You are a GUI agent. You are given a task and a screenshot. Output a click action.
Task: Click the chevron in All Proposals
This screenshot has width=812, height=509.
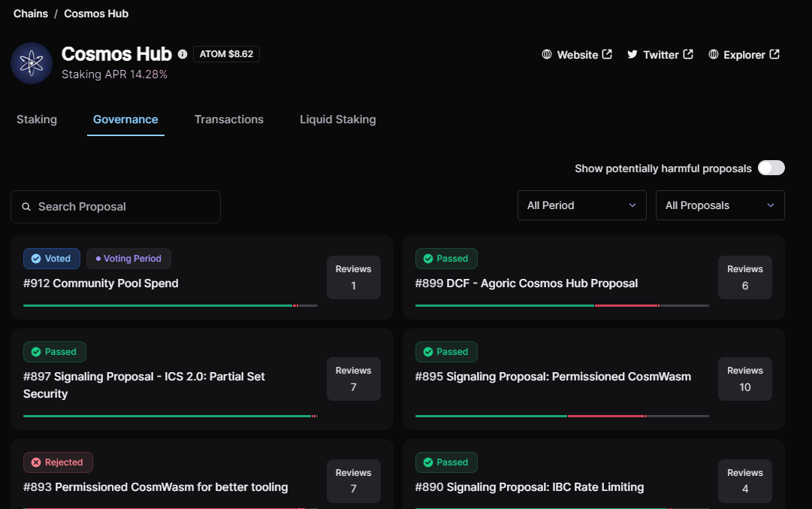(x=771, y=205)
